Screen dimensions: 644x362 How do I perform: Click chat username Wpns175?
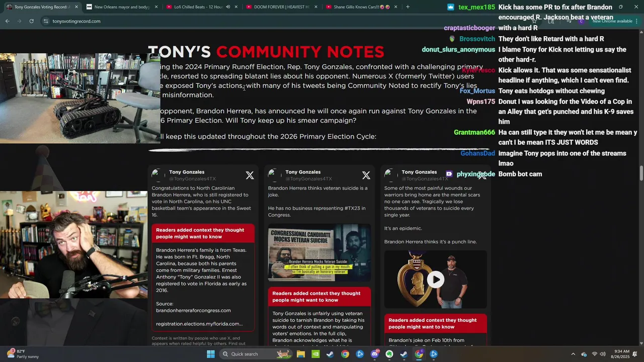(x=481, y=102)
